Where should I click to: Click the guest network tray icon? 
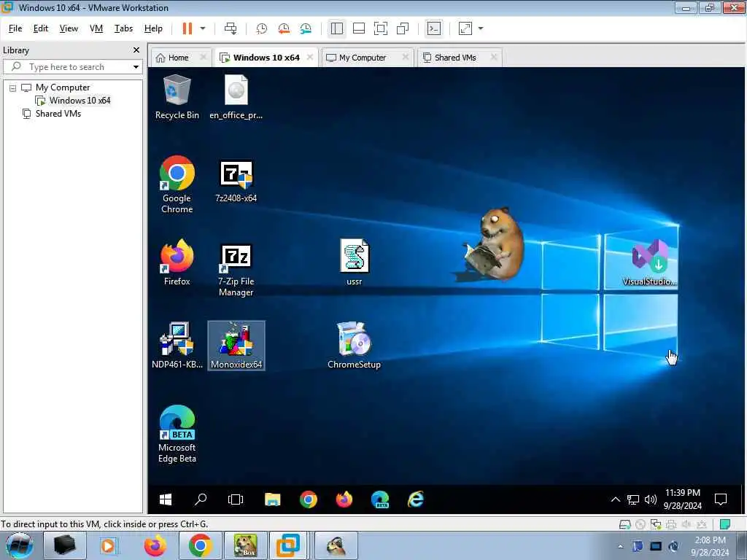(x=633, y=499)
